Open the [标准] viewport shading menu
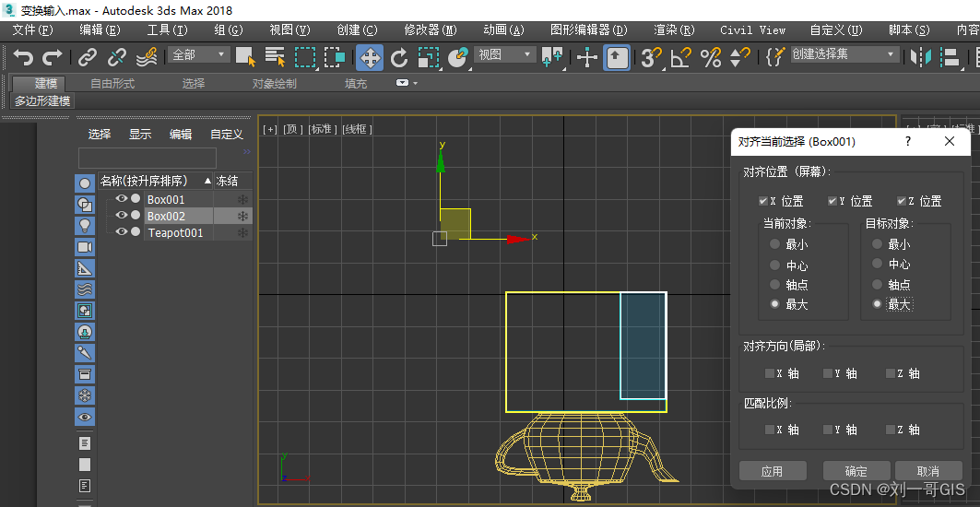 (323, 129)
